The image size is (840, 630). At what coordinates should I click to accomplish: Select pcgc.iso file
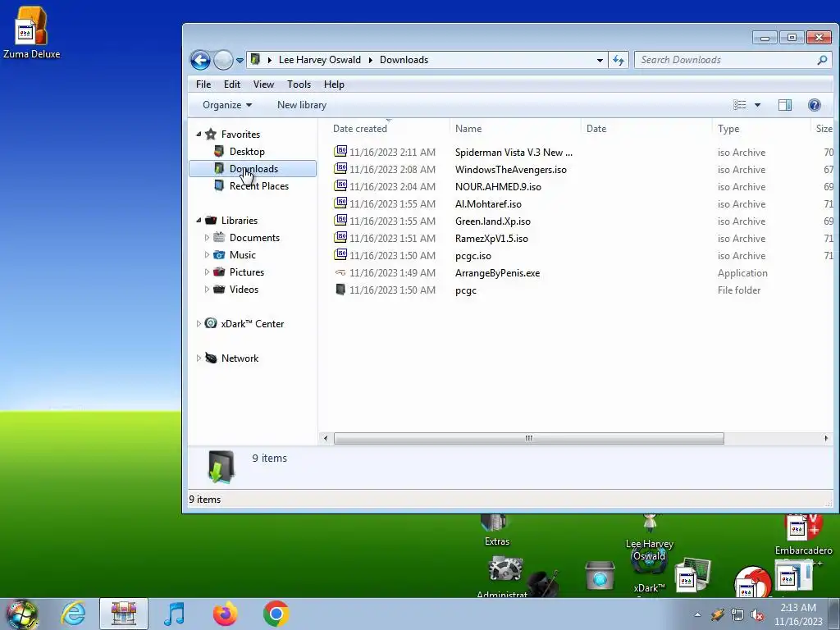pyautogui.click(x=472, y=256)
